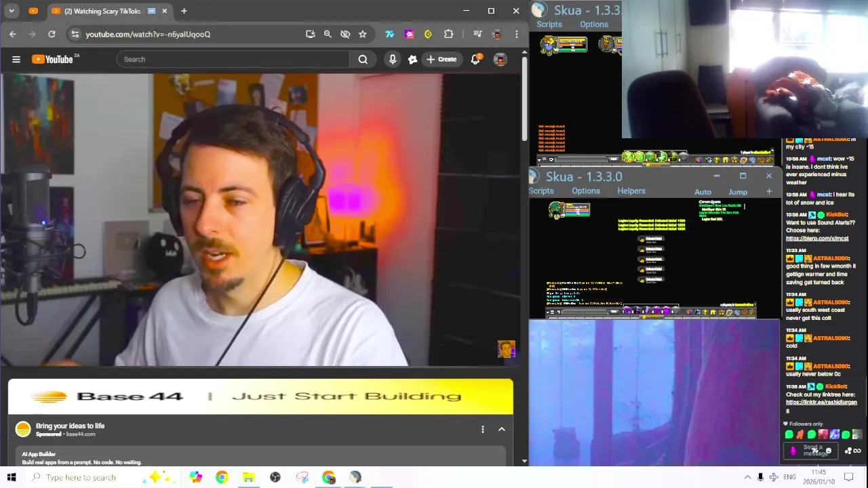Open the YouTube Create button
Image resolution: width=868 pixels, height=488 pixels.
441,60
